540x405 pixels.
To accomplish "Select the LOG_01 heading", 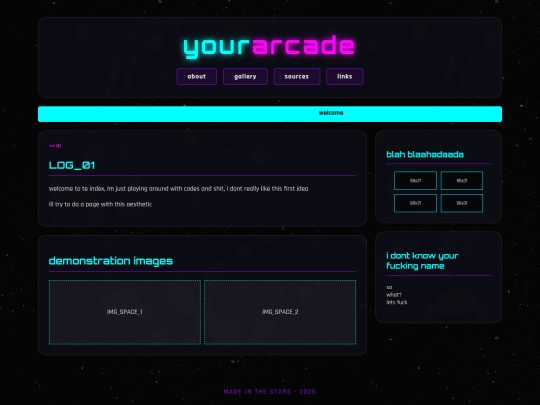I will 72,165.
